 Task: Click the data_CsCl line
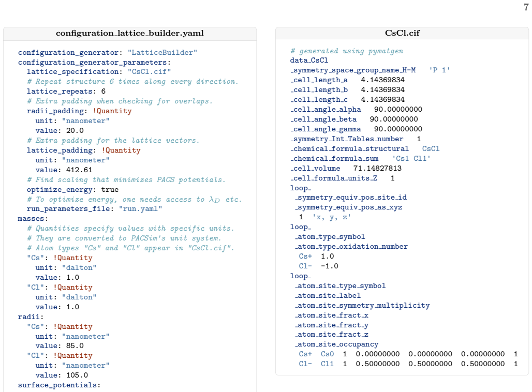pyautogui.click(x=309, y=61)
